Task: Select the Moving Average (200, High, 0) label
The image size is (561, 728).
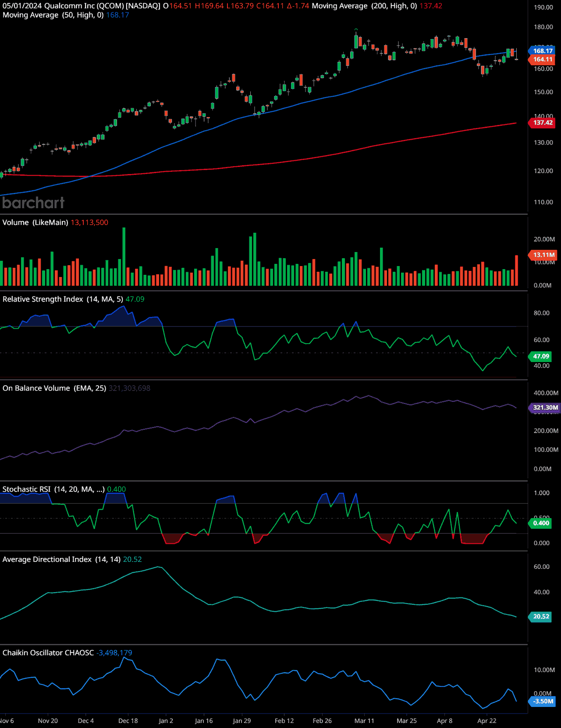Action: pyautogui.click(x=364, y=6)
